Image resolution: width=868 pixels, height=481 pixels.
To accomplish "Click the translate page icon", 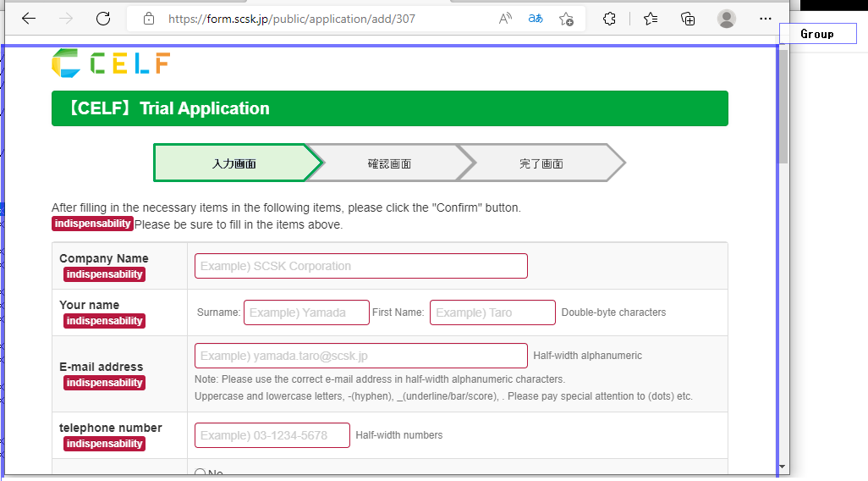I will [x=536, y=19].
